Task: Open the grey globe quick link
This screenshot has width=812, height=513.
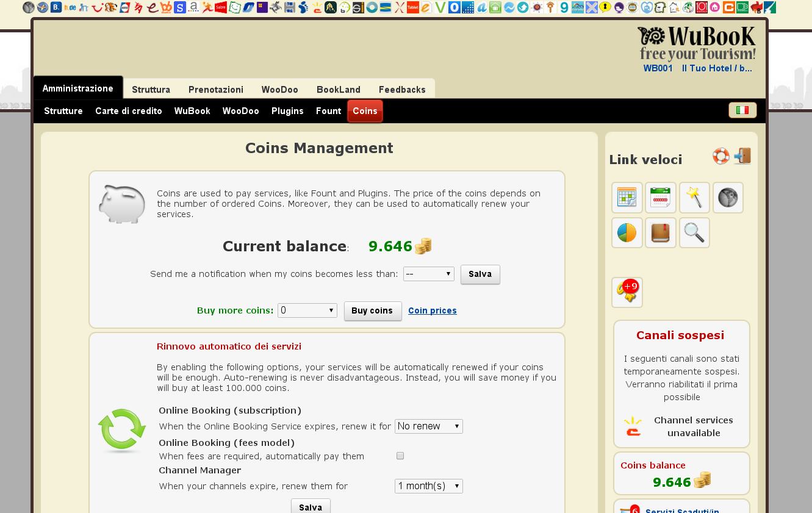Action: click(728, 198)
